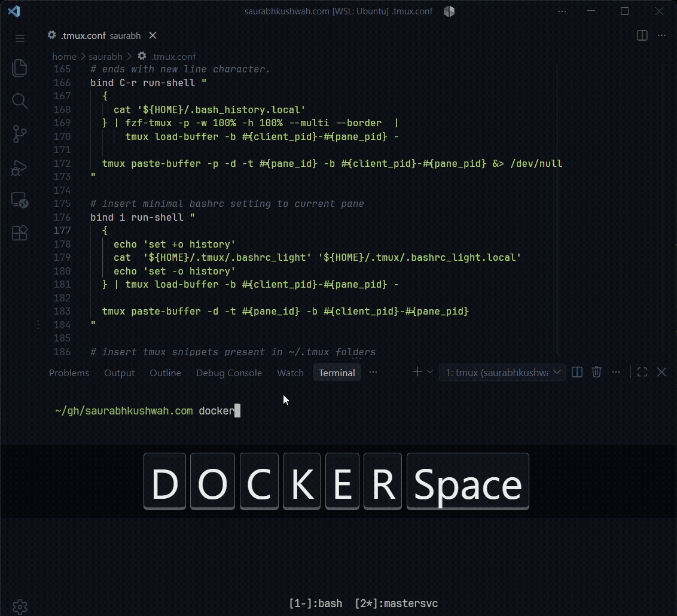Open the Extensions view
The image size is (677, 616).
click(x=19, y=233)
